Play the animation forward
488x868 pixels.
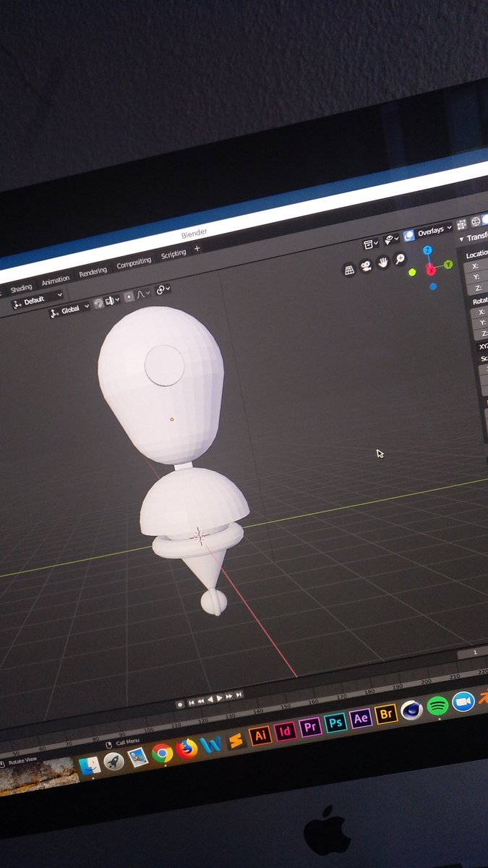220,698
